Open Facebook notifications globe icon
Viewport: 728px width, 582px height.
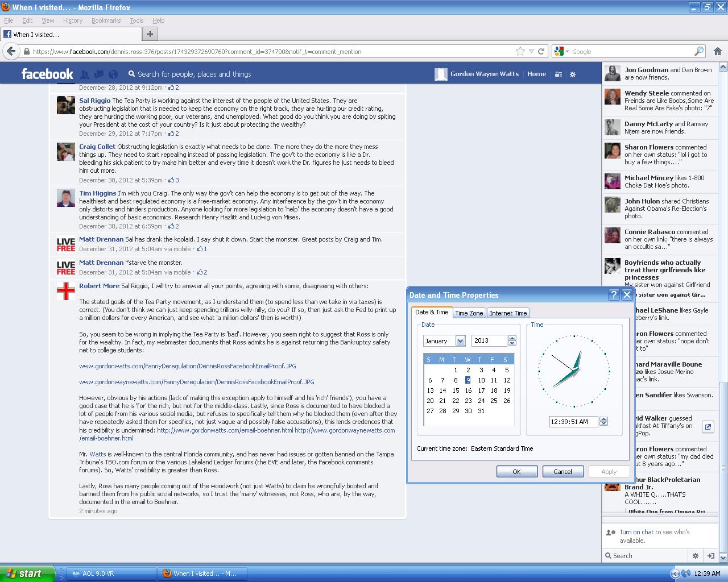click(x=113, y=74)
